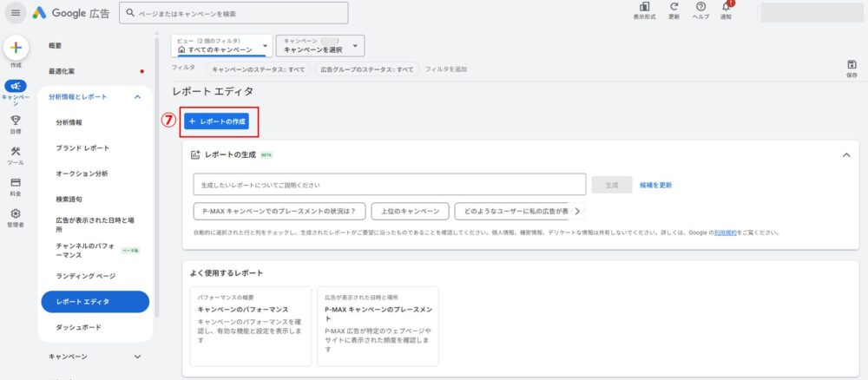Select the Campaigns megaphone icon

pyautogui.click(x=16, y=86)
